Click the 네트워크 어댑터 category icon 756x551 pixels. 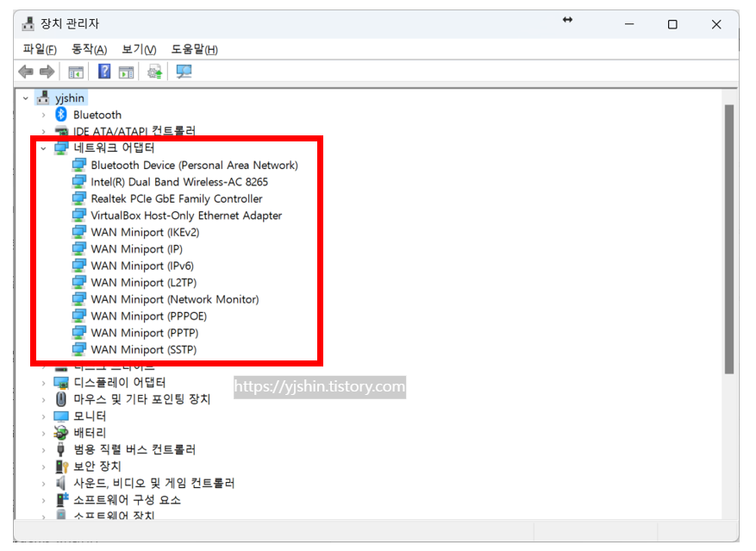click(x=60, y=148)
